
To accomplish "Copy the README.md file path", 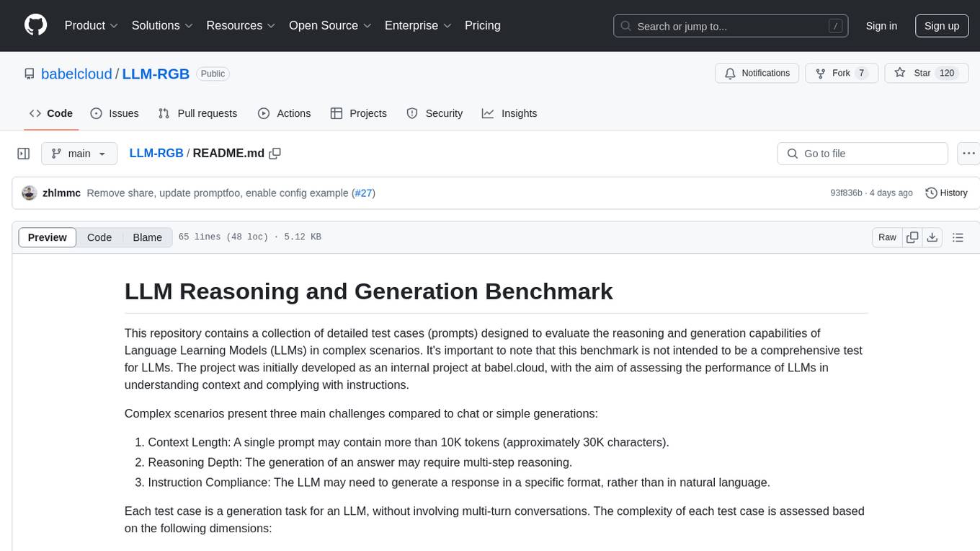I will point(275,154).
